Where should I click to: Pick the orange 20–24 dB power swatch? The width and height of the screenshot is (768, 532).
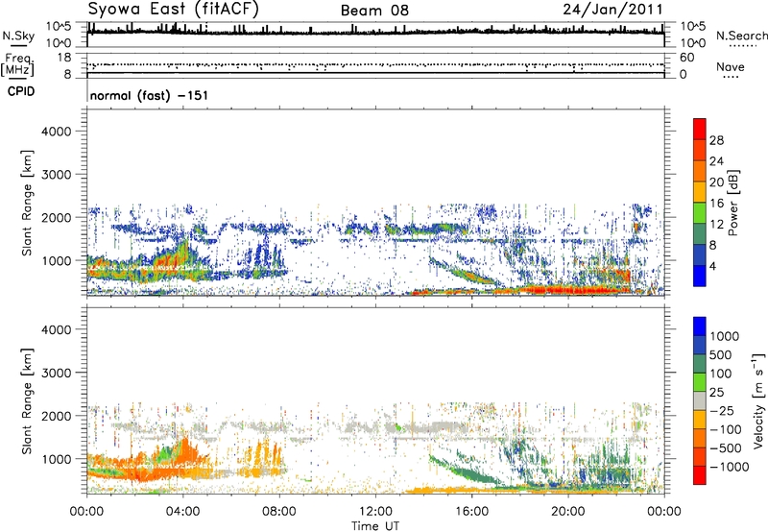pos(700,171)
